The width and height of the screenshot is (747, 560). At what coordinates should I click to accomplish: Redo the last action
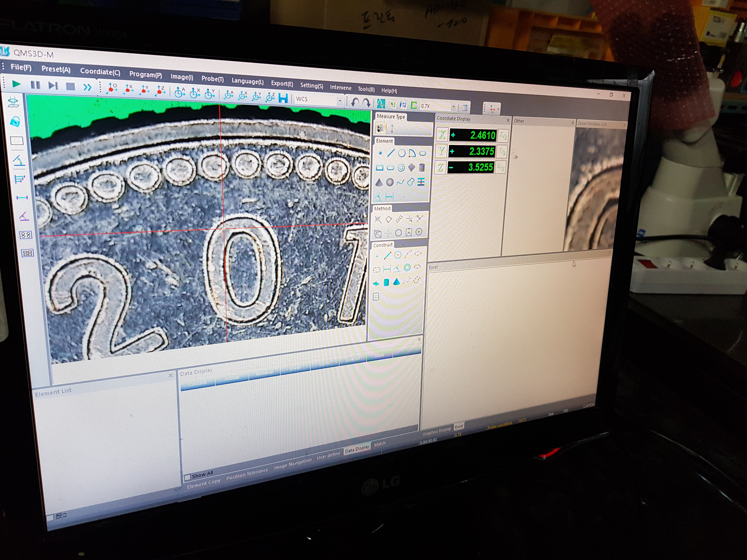click(366, 103)
